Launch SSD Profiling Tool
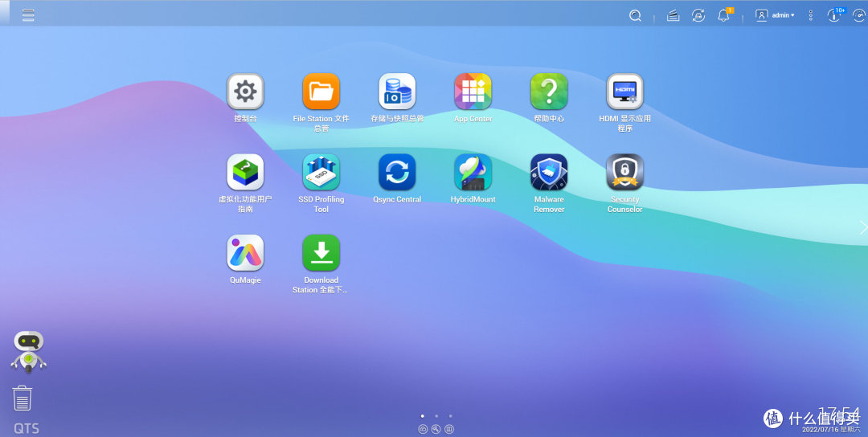The image size is (868, 437). (321, 172)
